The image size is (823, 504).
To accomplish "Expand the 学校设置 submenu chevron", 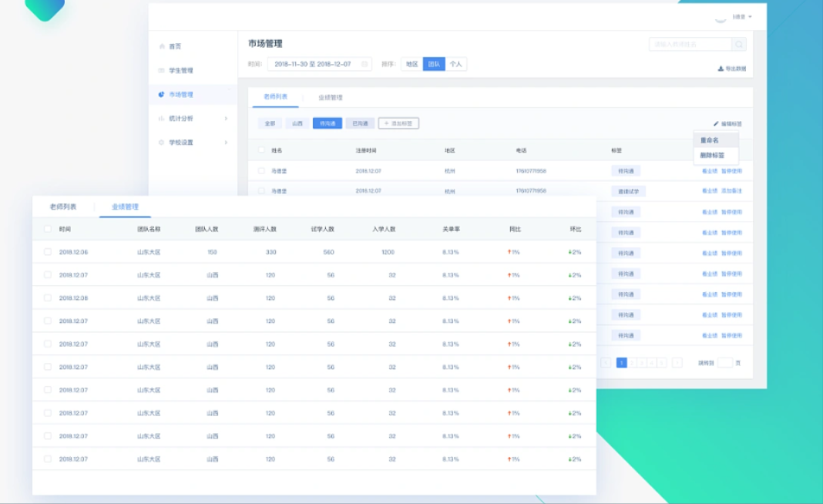I will pos(227,143).
